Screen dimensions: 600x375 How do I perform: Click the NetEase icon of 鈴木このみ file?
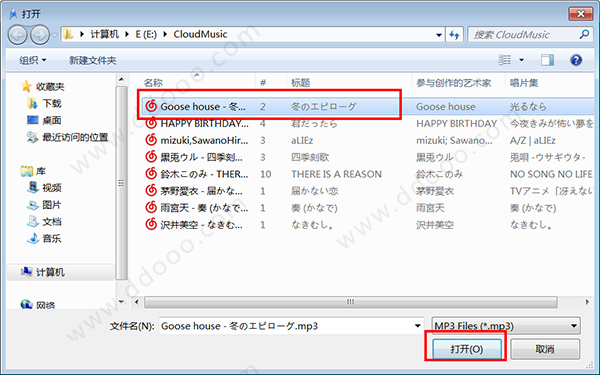(x=151, y=174)
